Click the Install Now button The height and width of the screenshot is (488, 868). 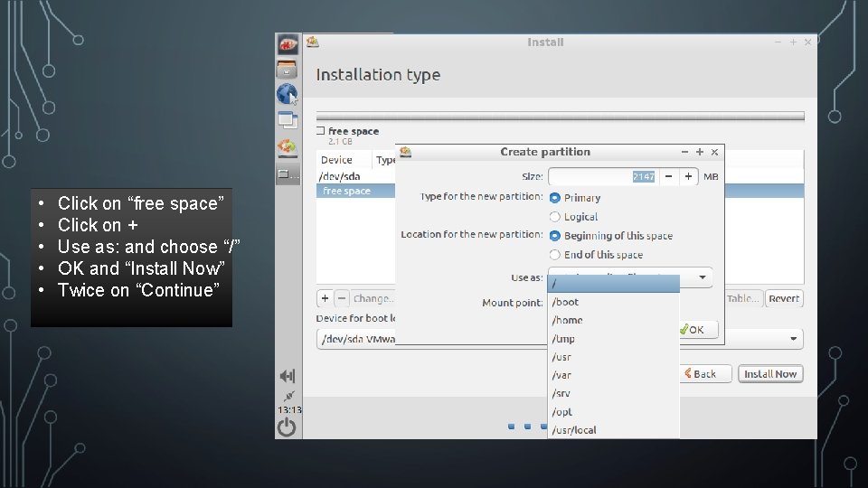point(770,374)
